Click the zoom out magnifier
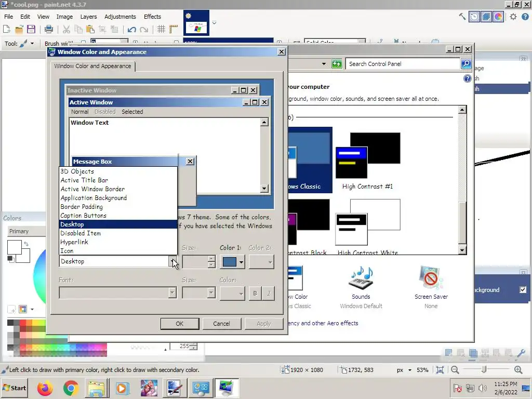This screenshot has width=532, height=399. click(x=455, y=370)
